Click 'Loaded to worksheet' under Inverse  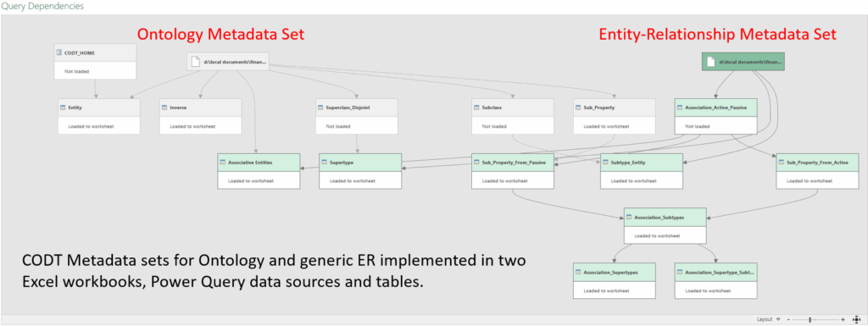[x=192, y=126]
